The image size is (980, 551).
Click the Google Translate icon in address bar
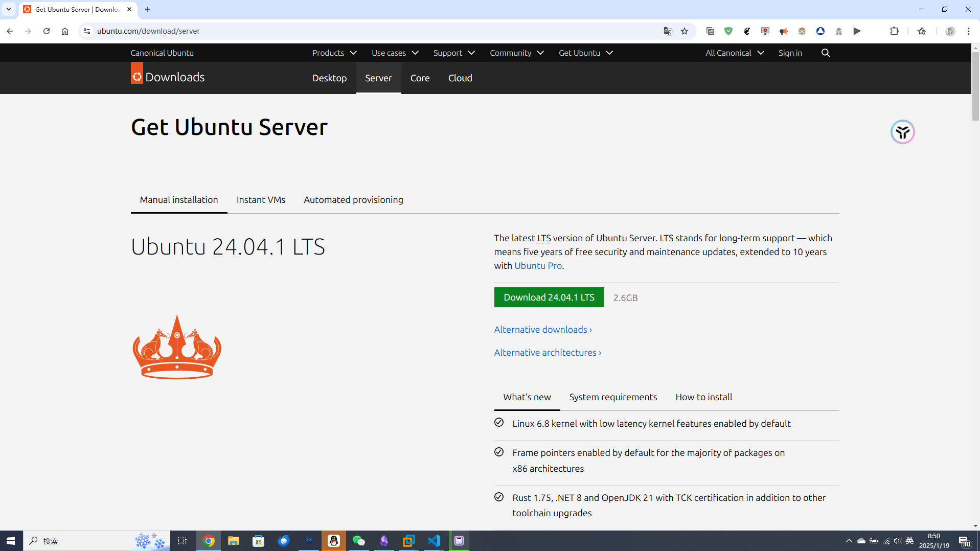click(668, 31)
